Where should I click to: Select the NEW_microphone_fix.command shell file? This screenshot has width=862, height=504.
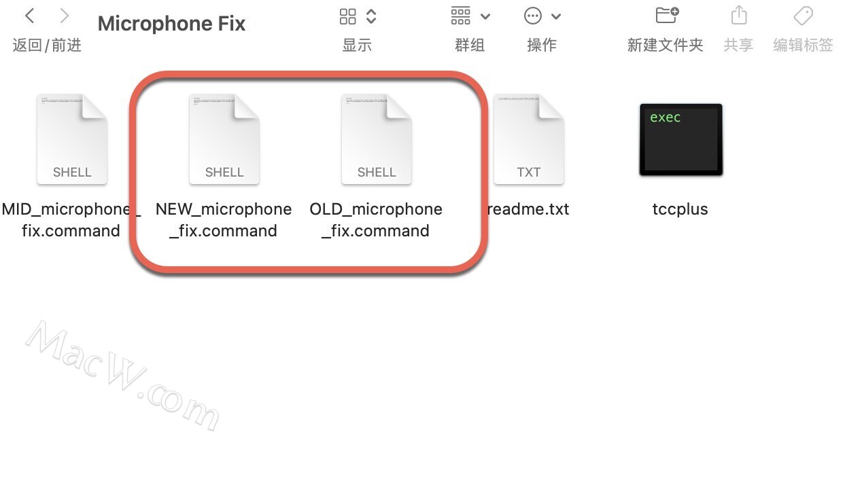point(224,139)
